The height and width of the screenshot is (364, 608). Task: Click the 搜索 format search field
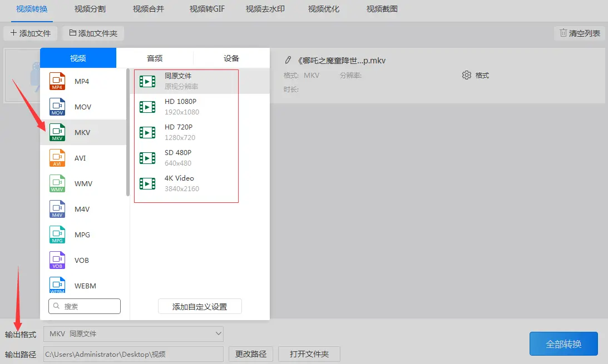(x=85, y=306)
